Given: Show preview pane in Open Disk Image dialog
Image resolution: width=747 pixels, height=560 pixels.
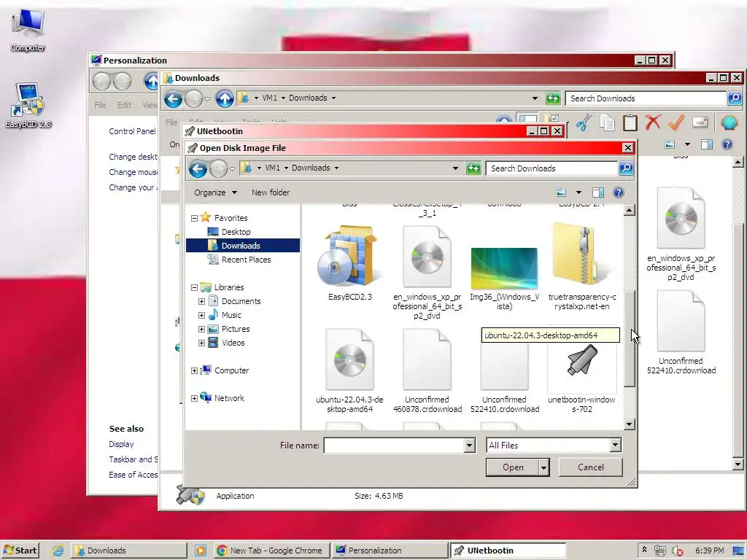Looking at the screenshot, I should [598, 192].
